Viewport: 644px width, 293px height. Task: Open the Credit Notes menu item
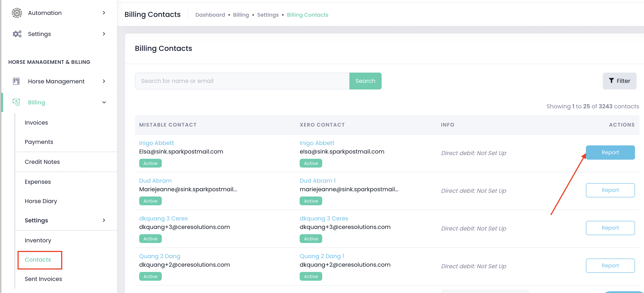click(42, 162)
